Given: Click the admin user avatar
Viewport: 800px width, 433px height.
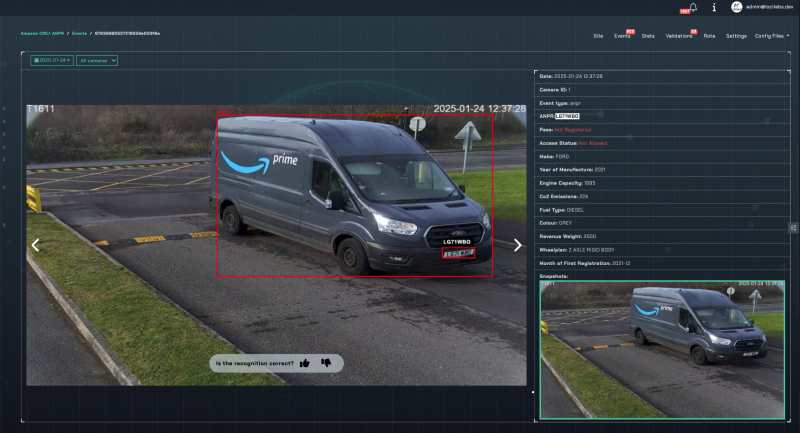Looking at the screenshot, I should (737, 7).
